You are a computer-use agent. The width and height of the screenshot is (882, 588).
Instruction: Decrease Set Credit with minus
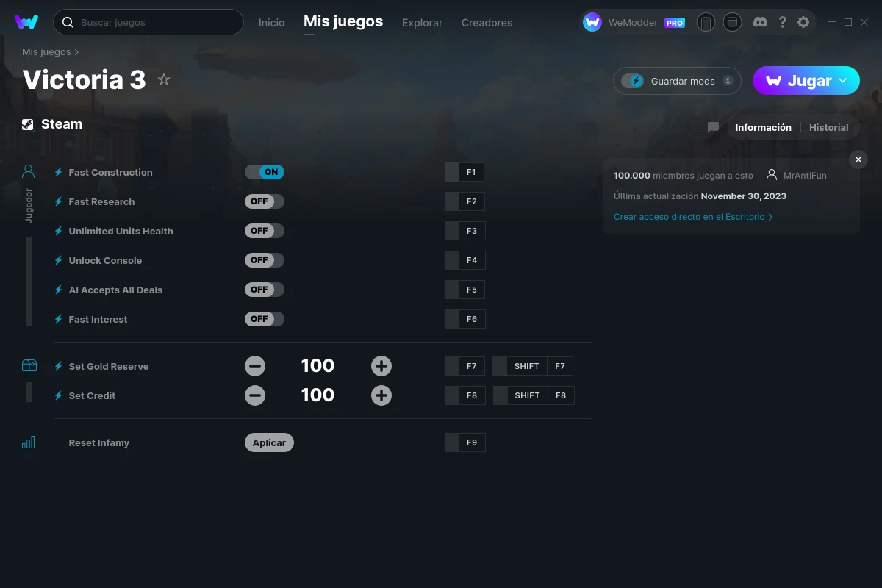[x=255, y=395]
